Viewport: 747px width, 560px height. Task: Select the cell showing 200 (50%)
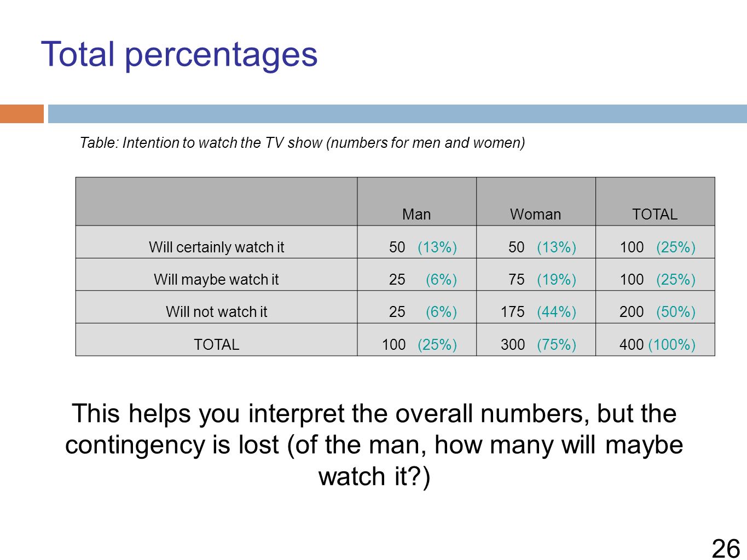click(x=655, y=307)
